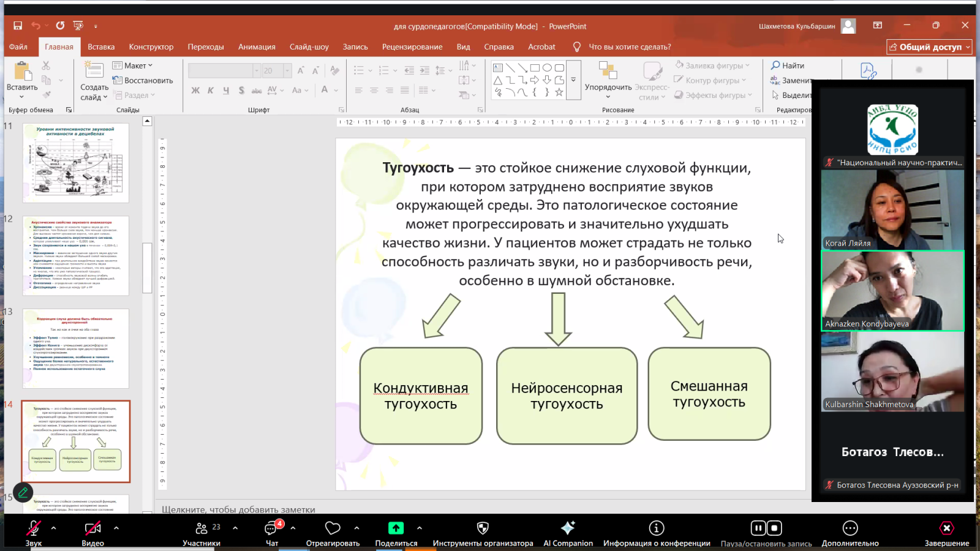980x551 pixels.
Task: Select slide 12 thumbnail
Action: pos(76,256)
